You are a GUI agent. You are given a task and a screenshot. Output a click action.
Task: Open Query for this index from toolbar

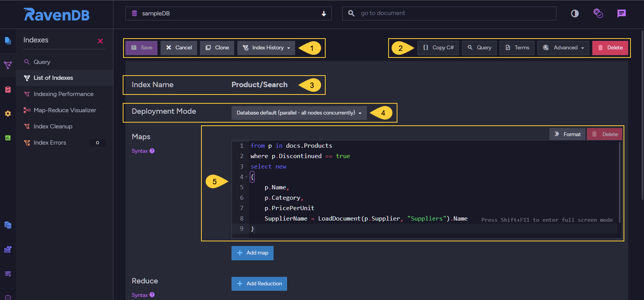[x=479, y=48]
